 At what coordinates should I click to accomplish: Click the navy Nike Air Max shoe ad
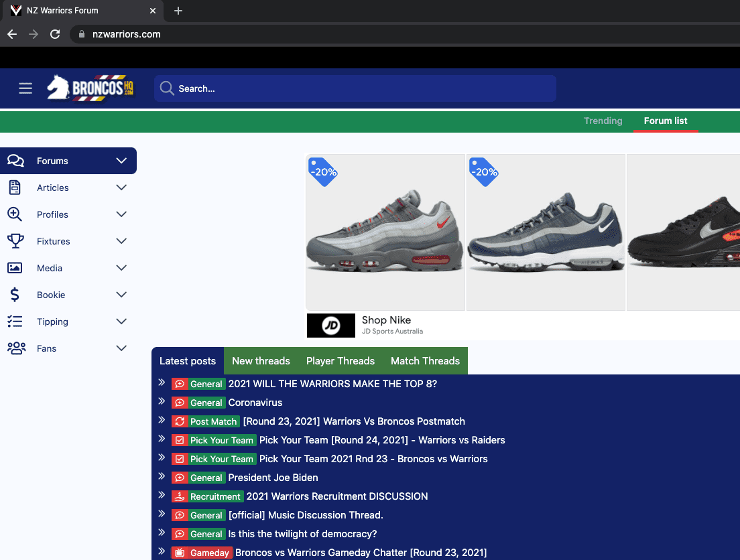tap(546, 232)
